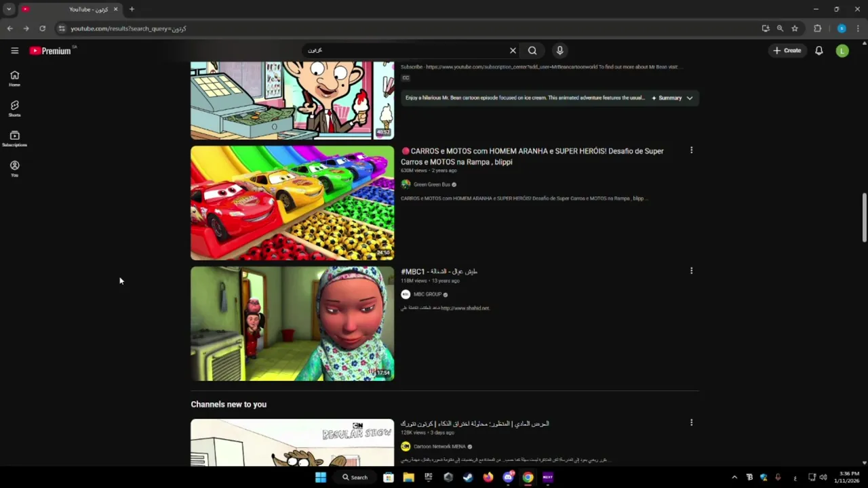Screen dimensions: 868x488
Task: Open the Chrome profile avatar
Action: pyautogui.click(x=842, y=28)
